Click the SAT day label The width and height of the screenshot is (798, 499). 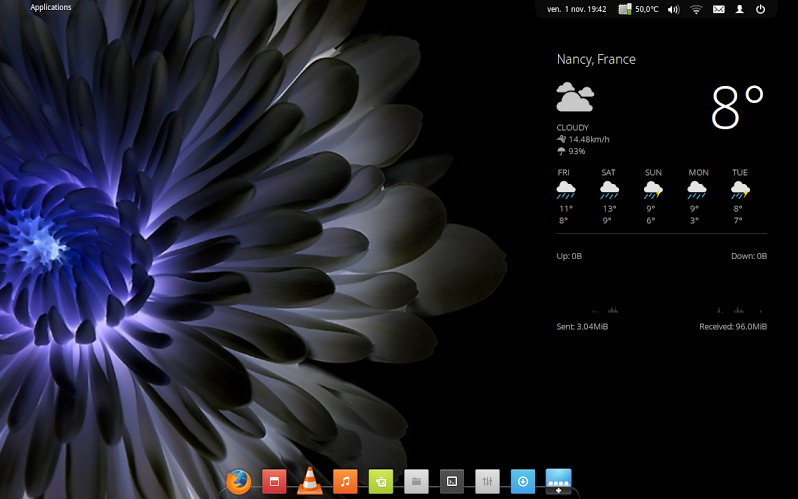[608, 173]
